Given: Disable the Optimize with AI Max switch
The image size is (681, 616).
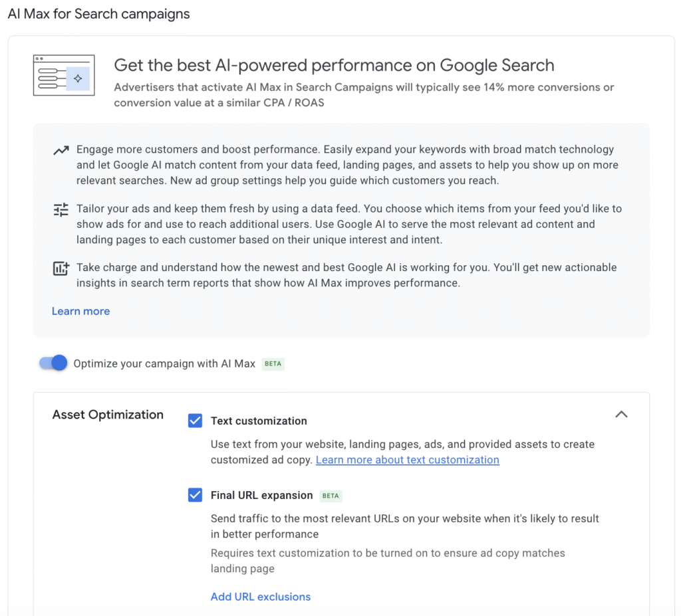Looking at the screenshot, I should coord(54,363).
